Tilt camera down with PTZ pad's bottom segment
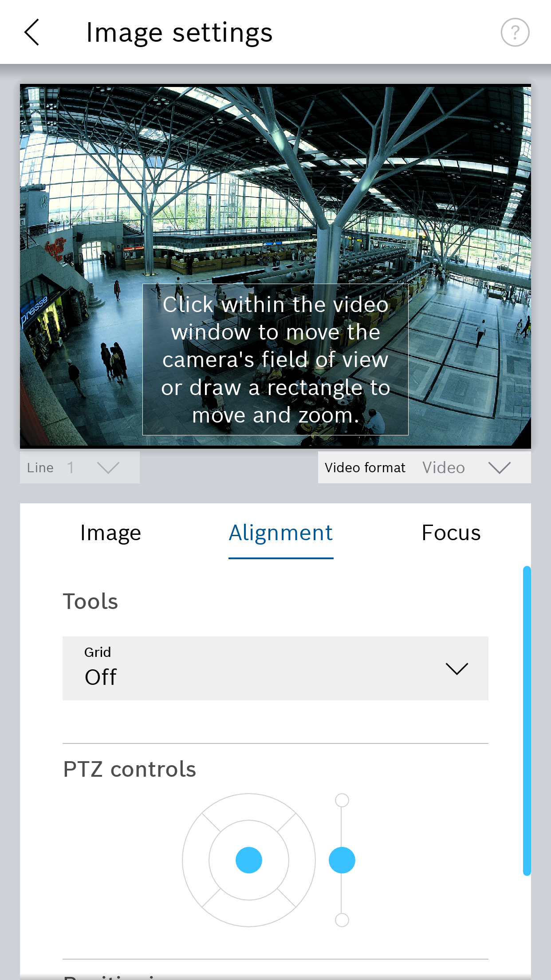Image resolution: width=551 pixels, height=980 pixels. (249, 914)
